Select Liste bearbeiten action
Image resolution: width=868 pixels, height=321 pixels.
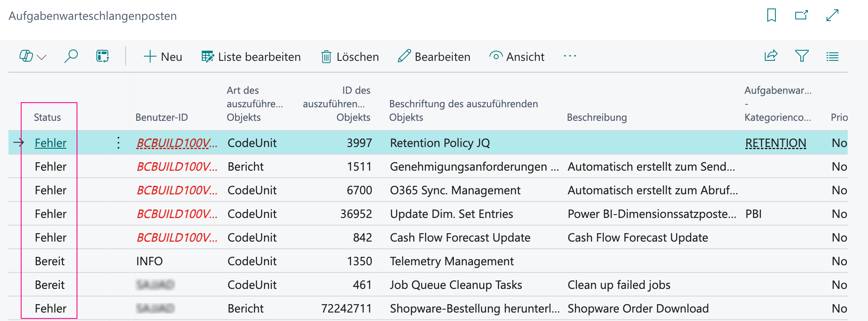(x=251, y=57)
